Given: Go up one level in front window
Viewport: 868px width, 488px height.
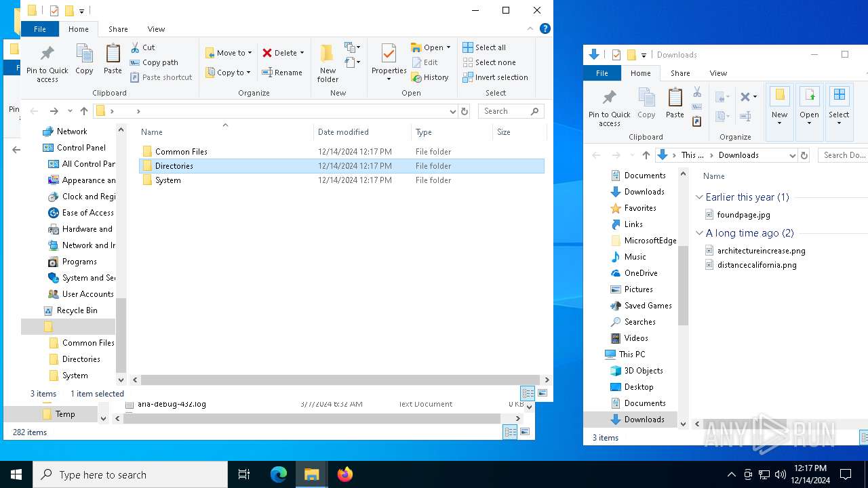Looking at the screenshot, I should [84, 111].
